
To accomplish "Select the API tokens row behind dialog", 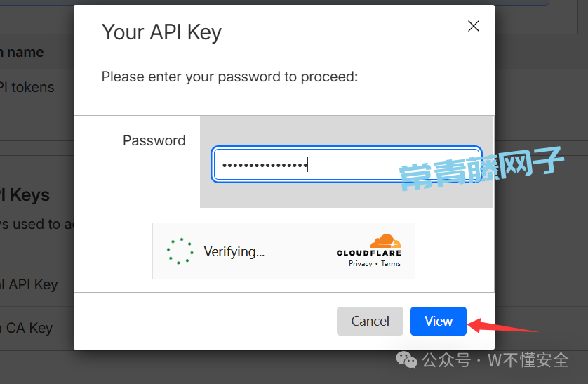I will [28, 88].
